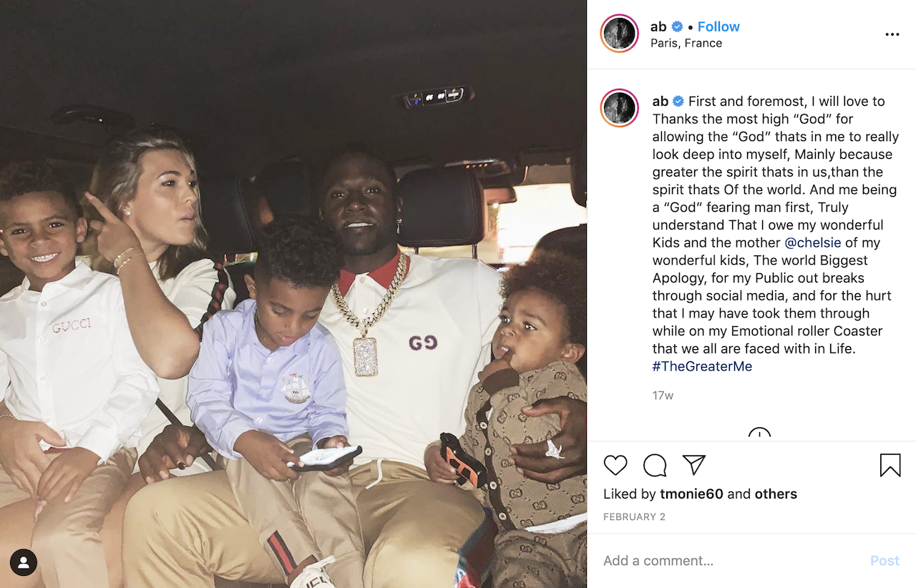View others who liked the post
The image size is (916, 588).
click(776, 494)
